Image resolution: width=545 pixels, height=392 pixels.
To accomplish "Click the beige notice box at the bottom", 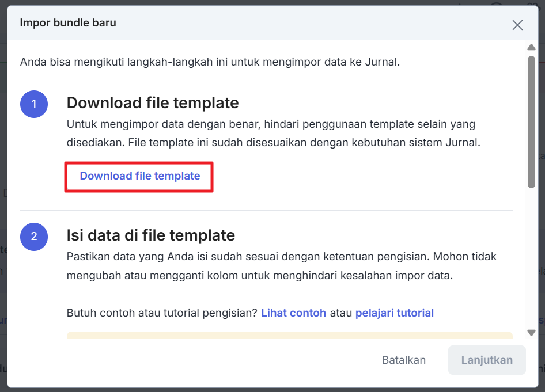I will pyautogui.click(x=289, y=335).
